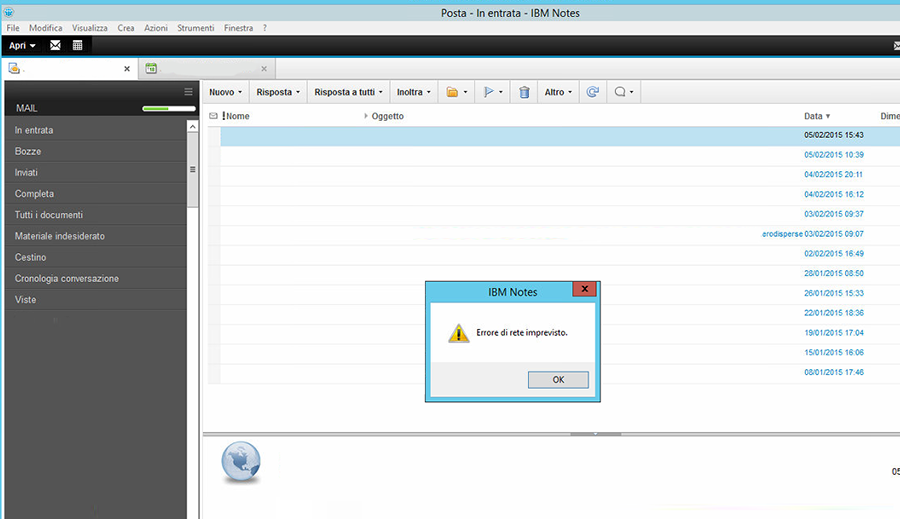Click the sidebar scrollbar thumb
This screenshot has height=519, width=900.
click(193, 170)
